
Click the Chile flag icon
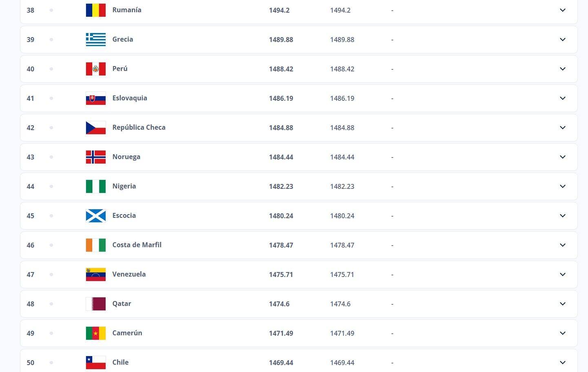[x=95, y=362]
